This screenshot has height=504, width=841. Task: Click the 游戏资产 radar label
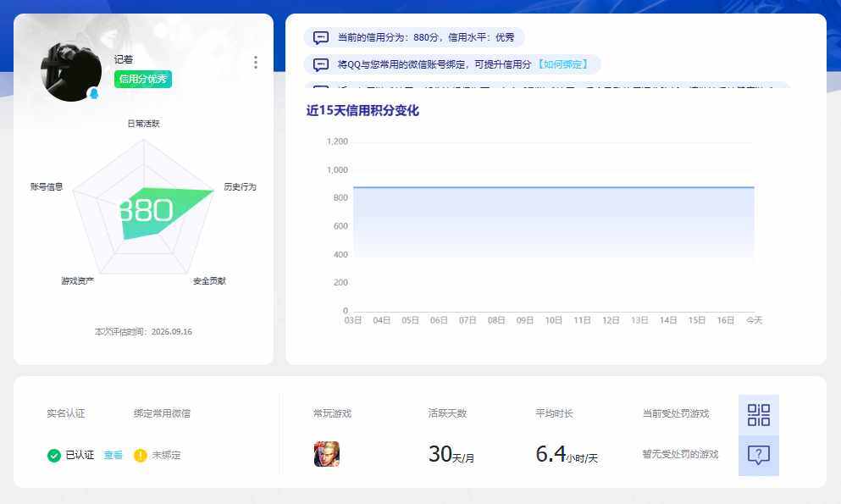(78, 281)
